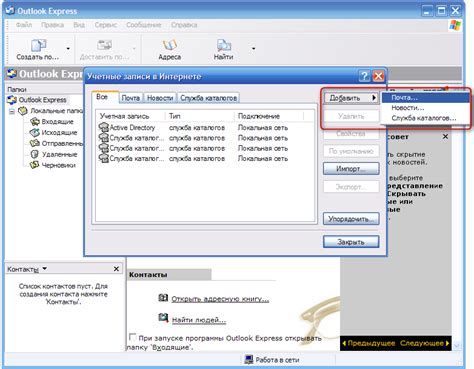
Task: Click the Доставить по... toolbar icon
Action: pyautogui.click(x=104, y=46)
